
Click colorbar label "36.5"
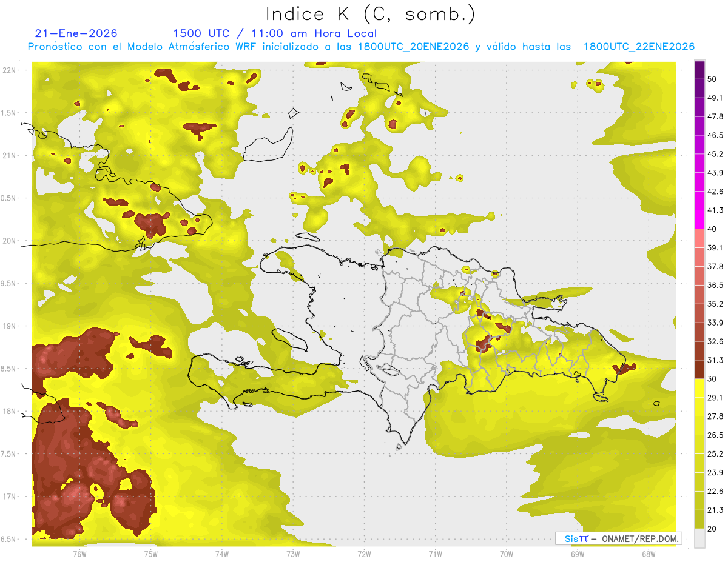coord(715,285)
